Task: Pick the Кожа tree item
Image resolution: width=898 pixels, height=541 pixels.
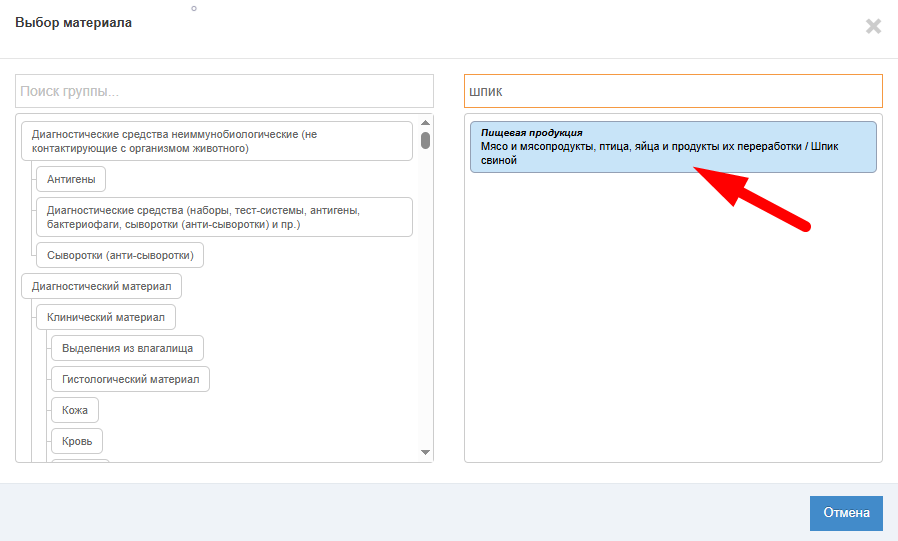Action: click(75, 410)
